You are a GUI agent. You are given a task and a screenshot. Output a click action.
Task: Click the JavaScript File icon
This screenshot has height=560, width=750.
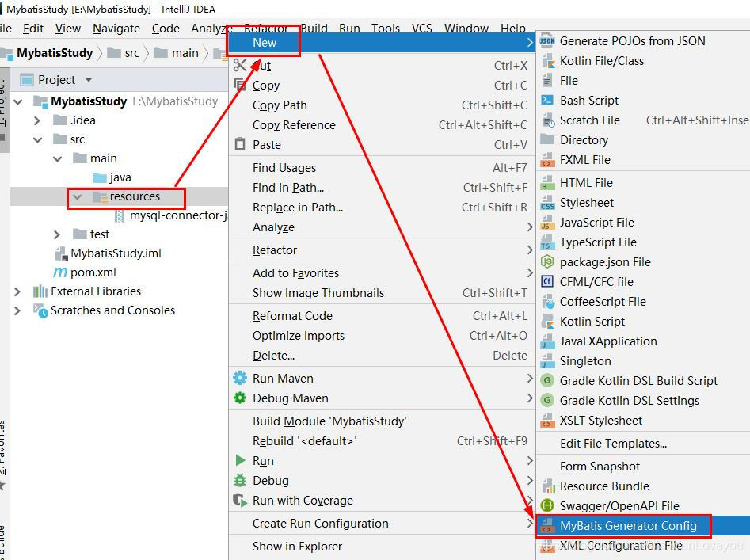pos(547,223)
